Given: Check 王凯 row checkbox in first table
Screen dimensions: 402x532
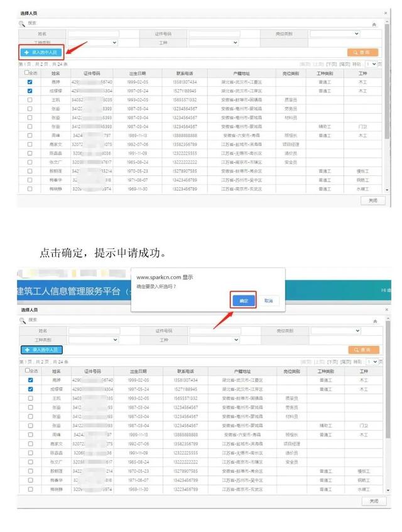Looking at the screenshot, I should point(30,99).
